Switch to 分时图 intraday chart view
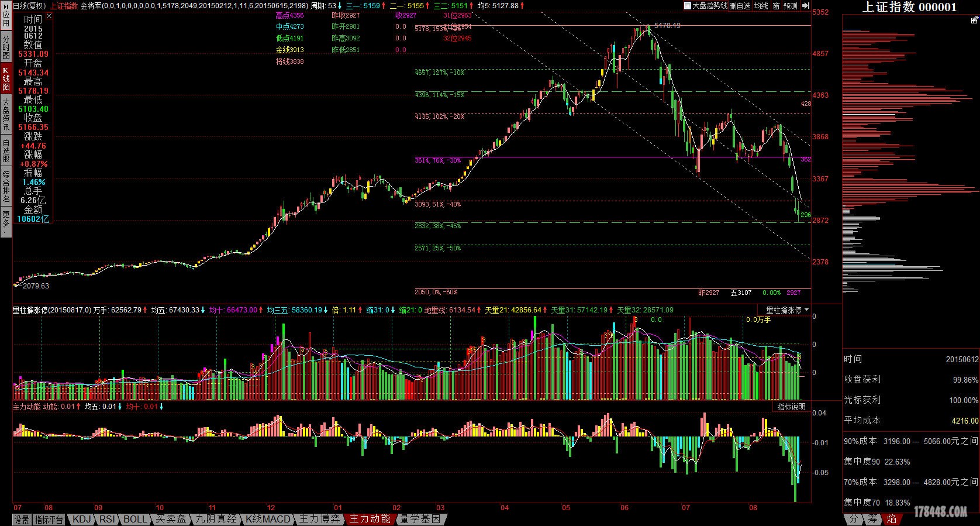 point(6,47)
